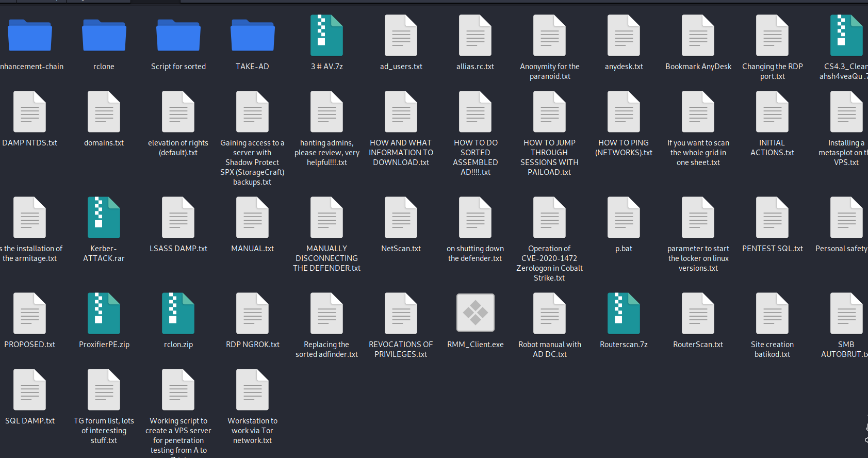Click the label 'hanting admins, please review, very helpfull!!!.txt'

[x=327, y=153]
